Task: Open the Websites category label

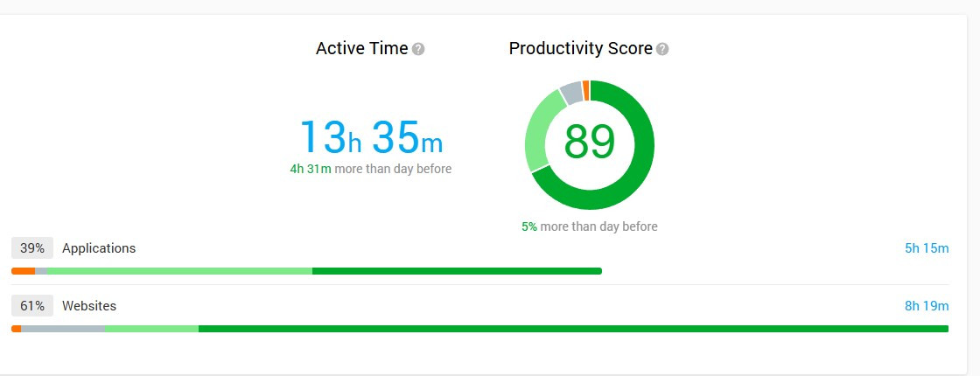Action: [x=89, y=306]
